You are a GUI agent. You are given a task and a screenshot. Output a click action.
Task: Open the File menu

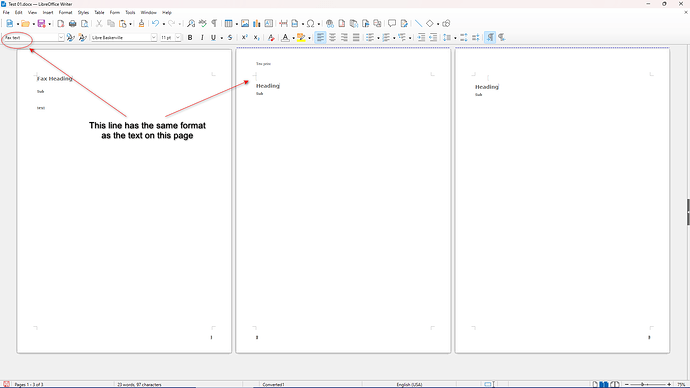[6, 13]
